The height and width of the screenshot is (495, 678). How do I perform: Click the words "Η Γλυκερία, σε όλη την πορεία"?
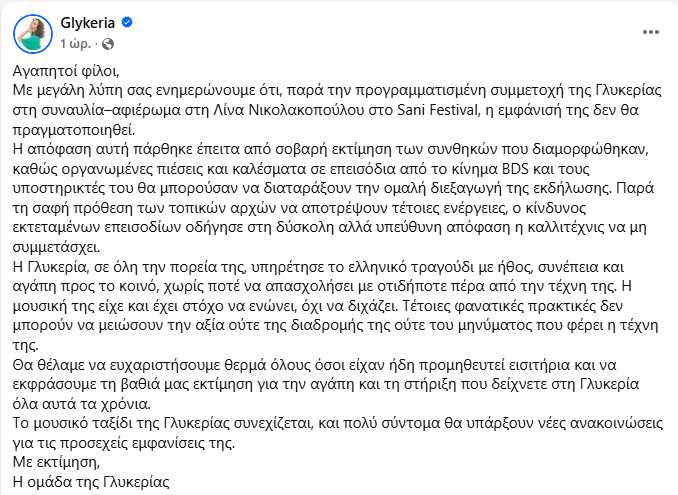[120, 265]
